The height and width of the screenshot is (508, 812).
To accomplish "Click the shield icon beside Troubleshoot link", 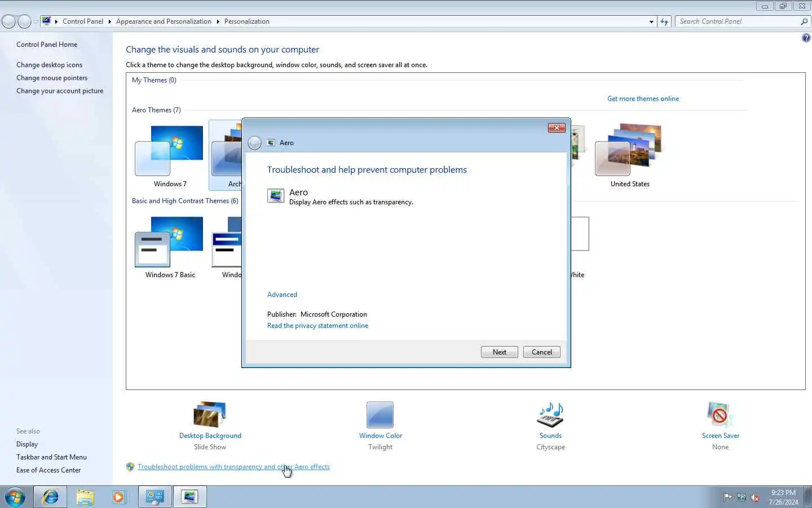I will click(130, 467).
